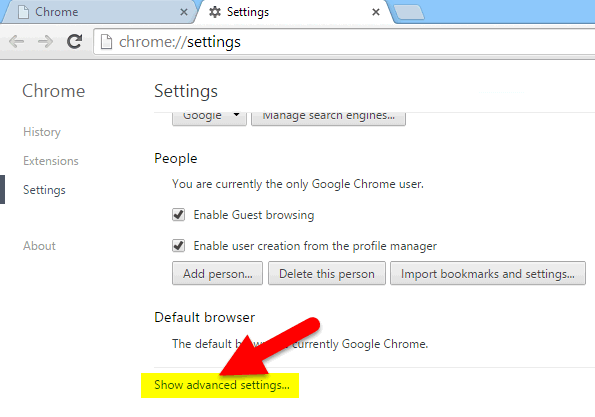Select the Settings tab
The image size is (595, 417).
(x=292, y=12)
